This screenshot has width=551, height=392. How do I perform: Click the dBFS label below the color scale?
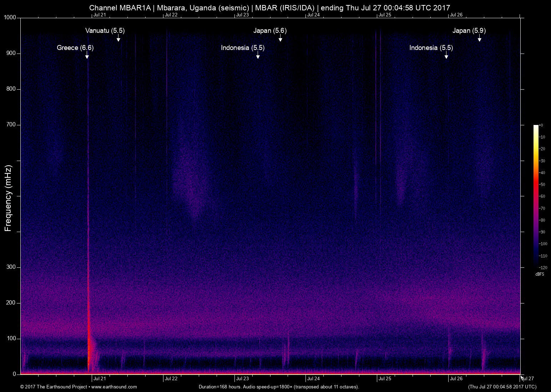tap(540, 274)
